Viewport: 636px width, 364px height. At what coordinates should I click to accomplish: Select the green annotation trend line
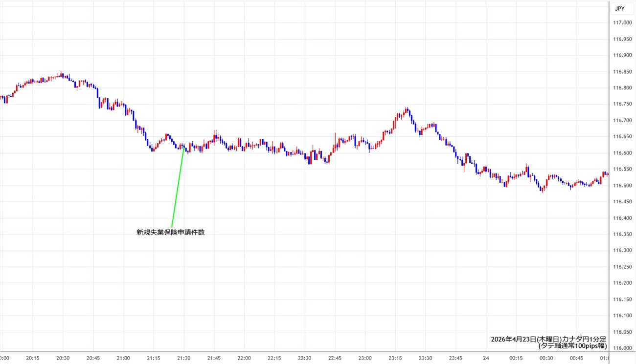178,187
